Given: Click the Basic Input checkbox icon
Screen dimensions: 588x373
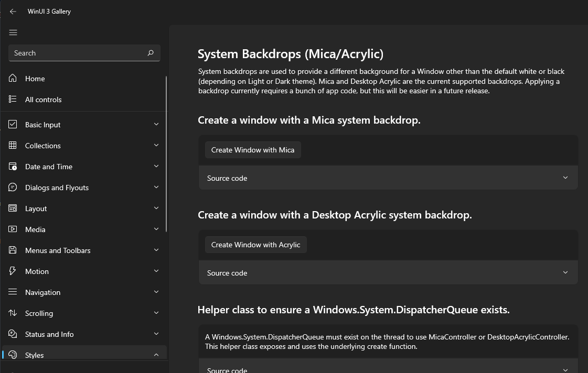Looking at the screenshot, I should tap(13, 124).
